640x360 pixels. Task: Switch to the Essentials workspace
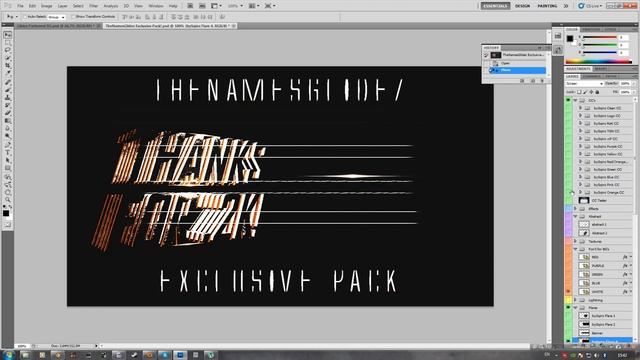point(495,6)
